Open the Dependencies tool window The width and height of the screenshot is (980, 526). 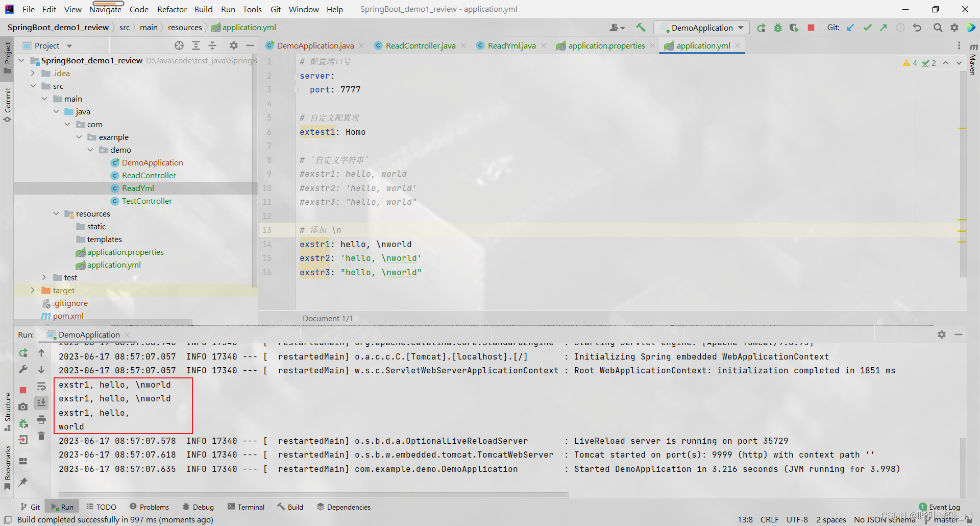tap(344, 507)
